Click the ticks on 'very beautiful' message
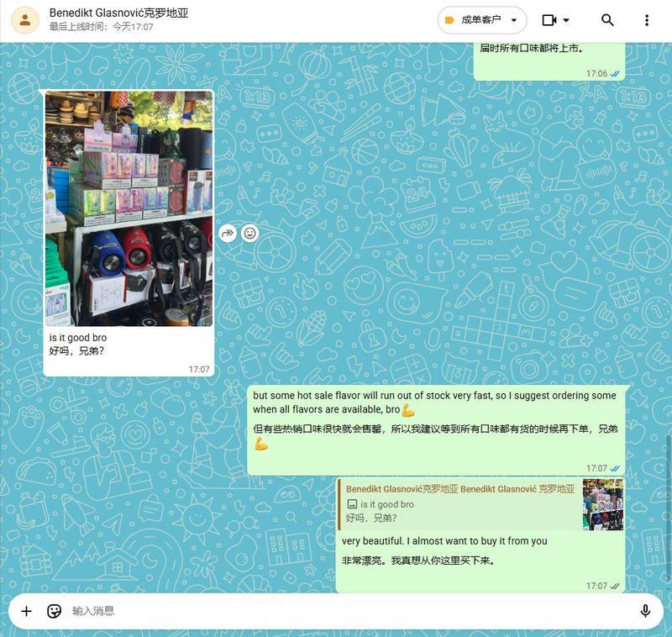The height and width of the screenshot is (637, 672). (615, 586)
